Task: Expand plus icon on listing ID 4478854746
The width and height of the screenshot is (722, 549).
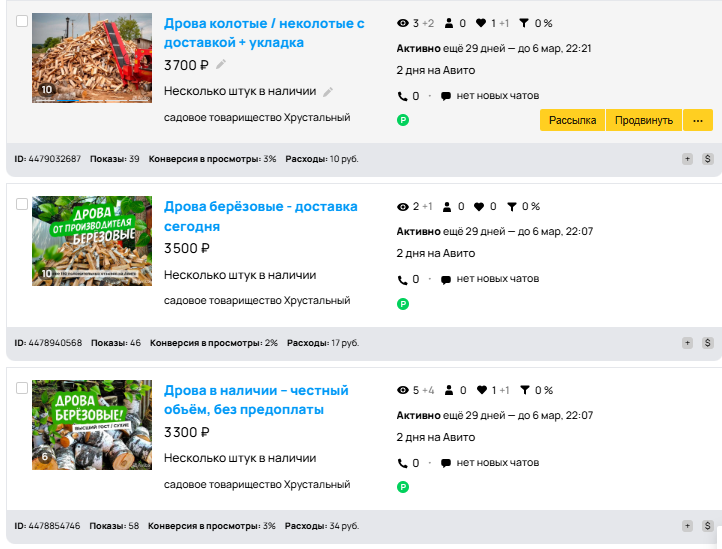Action: [688, 526]
